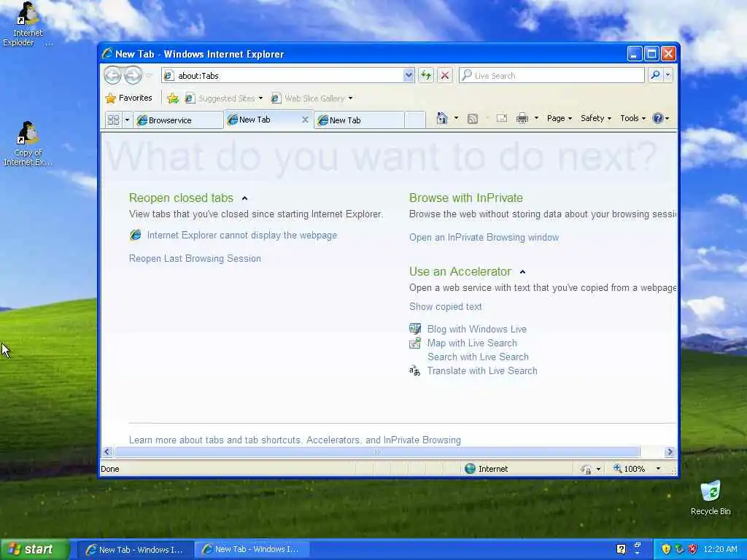Open the Internet Exploder desktop icon
Image resolution: width=747 pixels, height=560 pixels.
coord(28,24)
